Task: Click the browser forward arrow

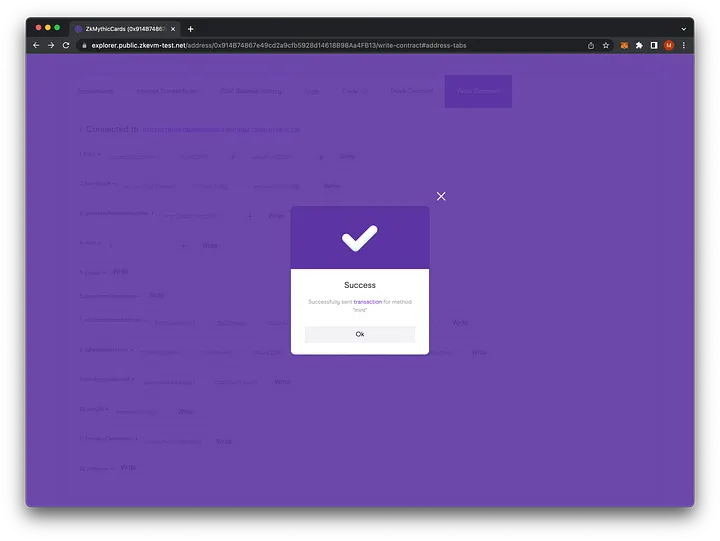Action: [51, 45]
